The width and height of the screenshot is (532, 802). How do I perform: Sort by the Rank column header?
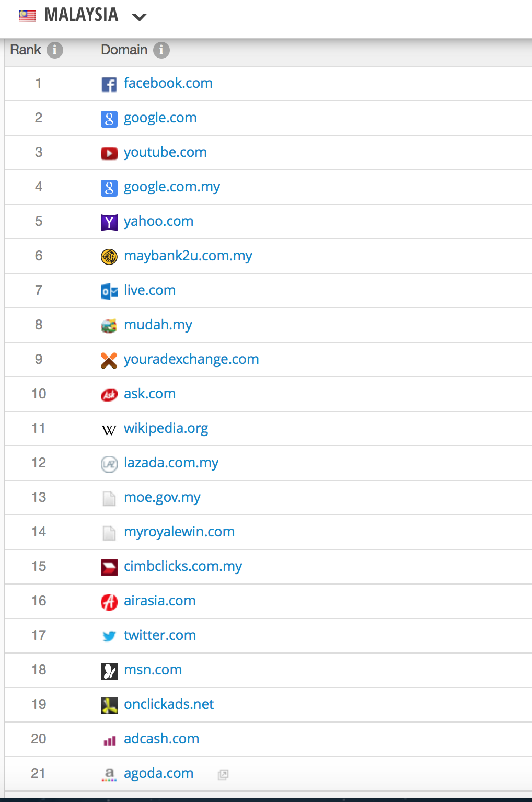point(26,50)
